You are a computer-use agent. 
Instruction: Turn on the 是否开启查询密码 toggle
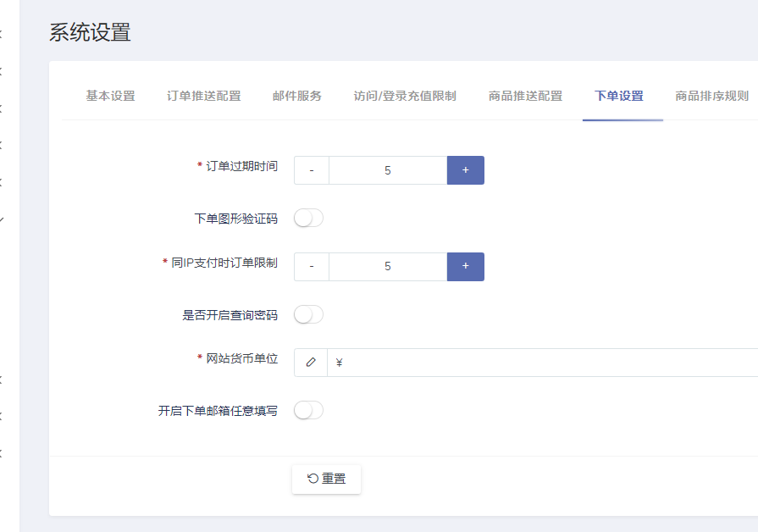click(x=308, y=315)
